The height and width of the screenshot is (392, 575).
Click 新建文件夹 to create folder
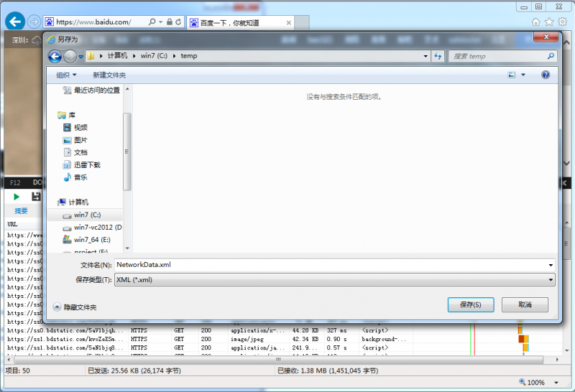(109, 75)
